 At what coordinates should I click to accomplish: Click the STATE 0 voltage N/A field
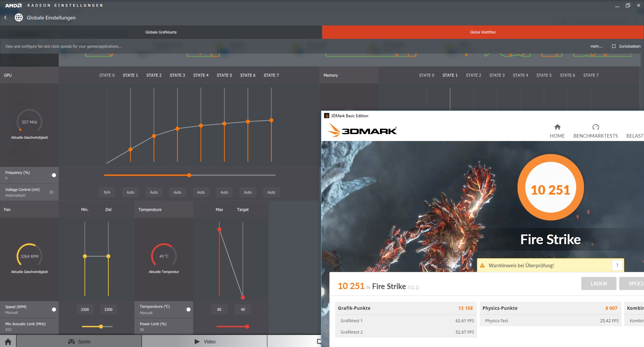[x=107, y=192]
